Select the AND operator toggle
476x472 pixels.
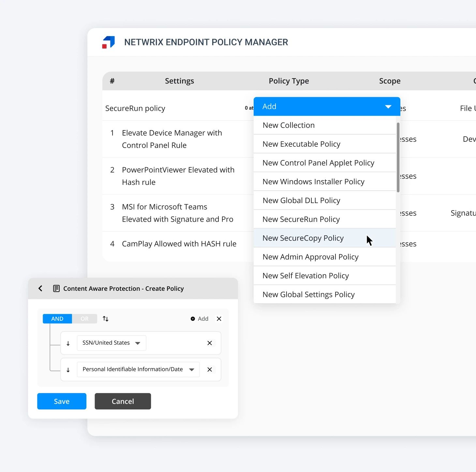point(57,319)
